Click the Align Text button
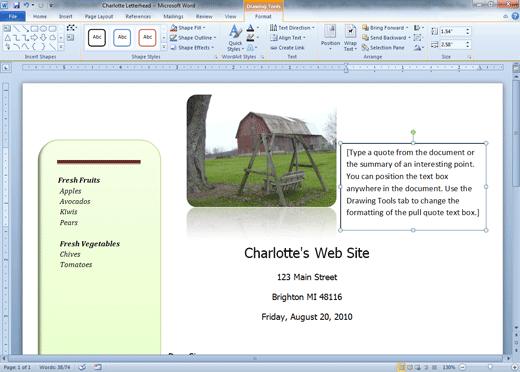Image resolution: width=520 pixels, height=372 pixels. point(288,38)
